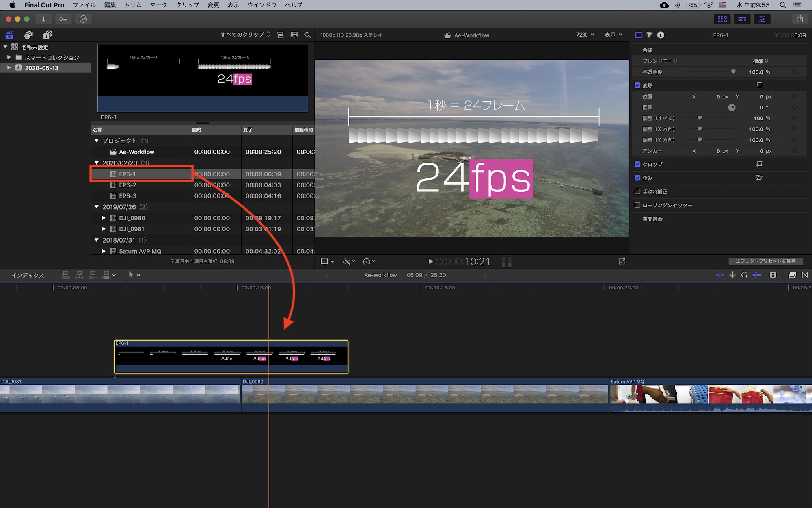Click the browser search magnifier icon
This screenshot has width=812, height=508.
(307, 35)
